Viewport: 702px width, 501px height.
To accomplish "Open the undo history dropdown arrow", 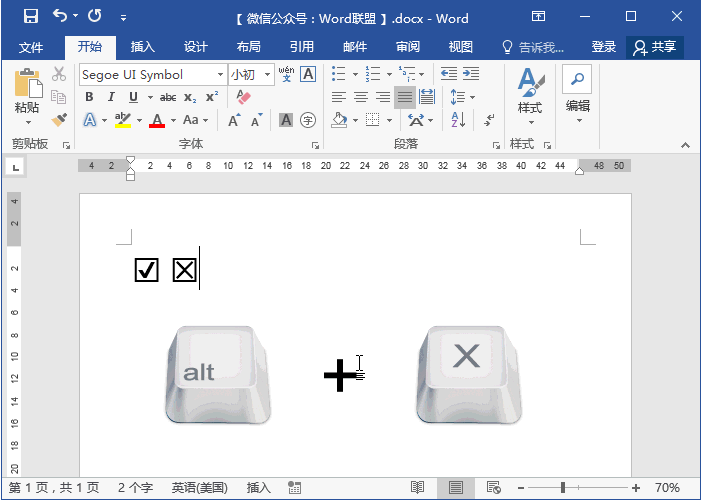I will (75, 17).
